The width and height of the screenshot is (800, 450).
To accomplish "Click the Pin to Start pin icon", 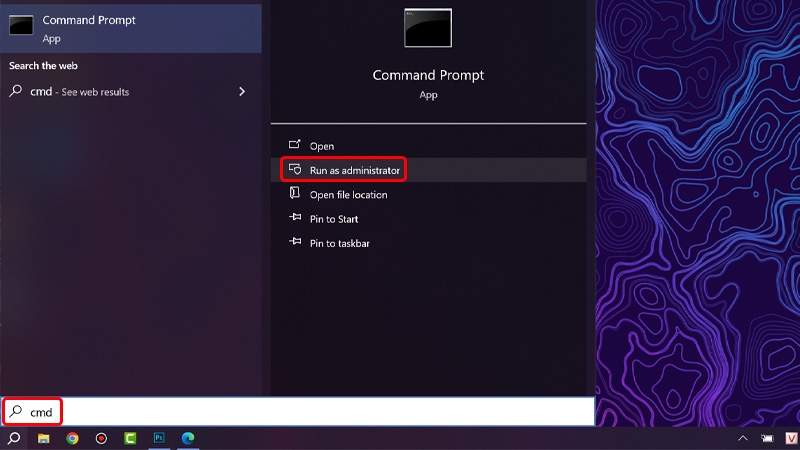I will (x=295, y=217).
